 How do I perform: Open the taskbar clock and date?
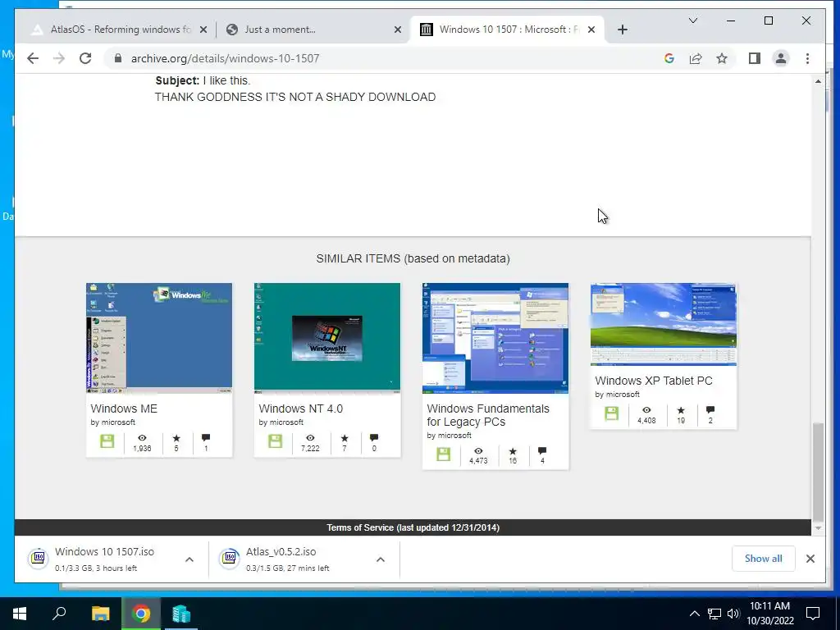pos(770,614)
